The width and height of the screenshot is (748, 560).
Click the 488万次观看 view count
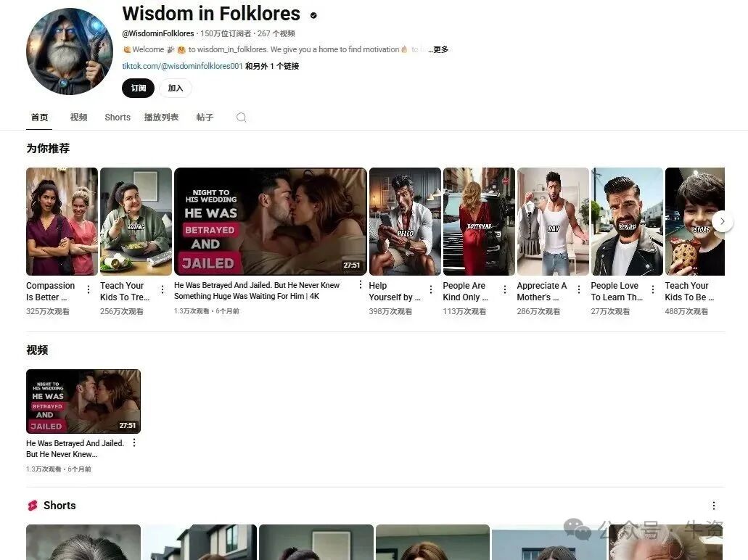tap(686, 311)
